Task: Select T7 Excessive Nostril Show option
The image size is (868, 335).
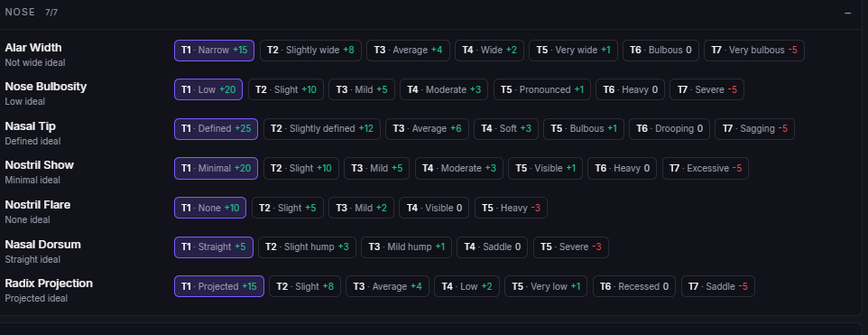Action: pyautogui.click(x=706, y=168)
